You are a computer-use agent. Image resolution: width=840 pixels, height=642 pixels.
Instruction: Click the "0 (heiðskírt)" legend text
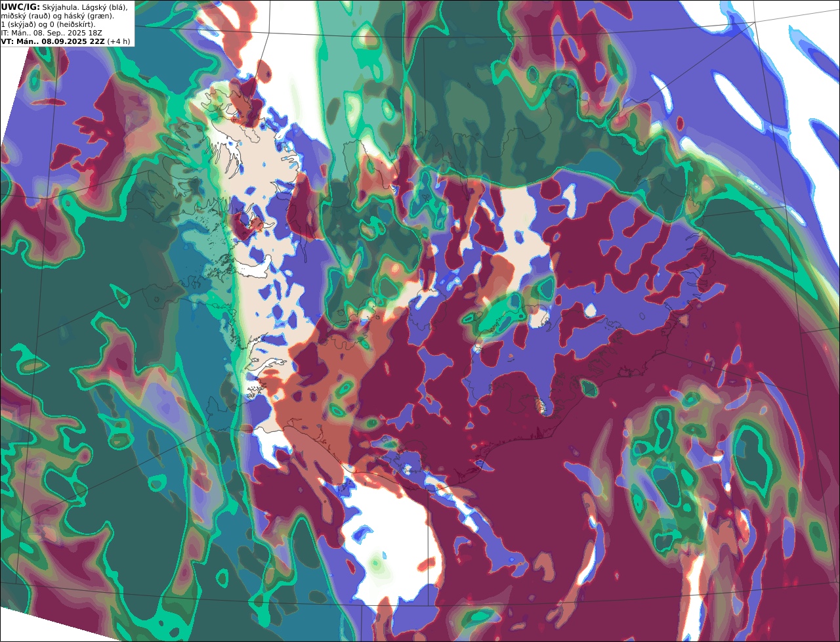click(72, 25)
